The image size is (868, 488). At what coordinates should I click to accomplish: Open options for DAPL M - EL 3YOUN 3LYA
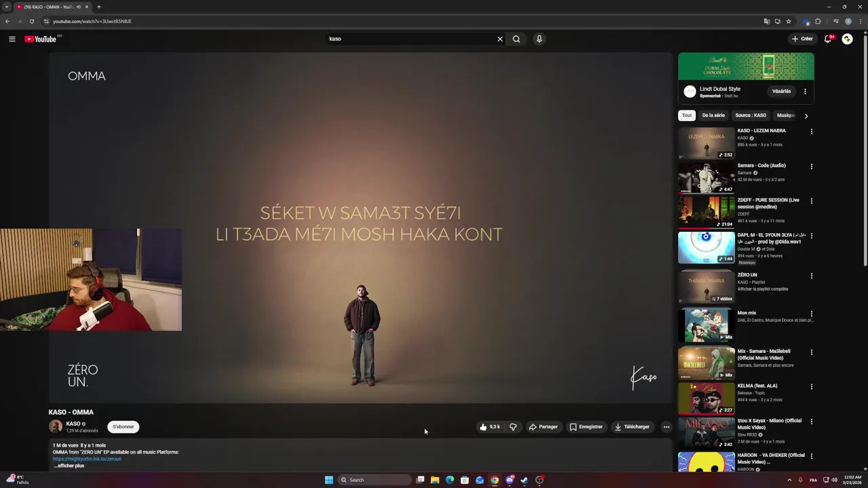point(811,236)
